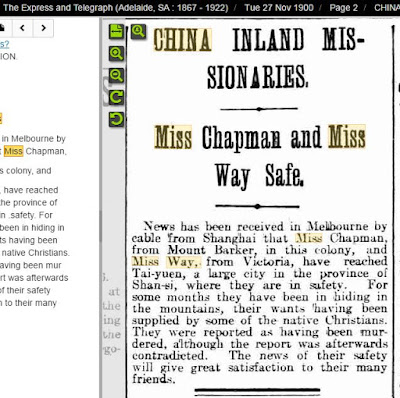Click the fit-to-width page icon

click(116, 32)
